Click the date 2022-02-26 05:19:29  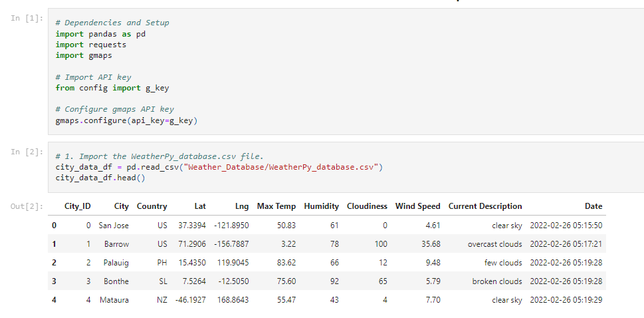click(x=566, y=300)
